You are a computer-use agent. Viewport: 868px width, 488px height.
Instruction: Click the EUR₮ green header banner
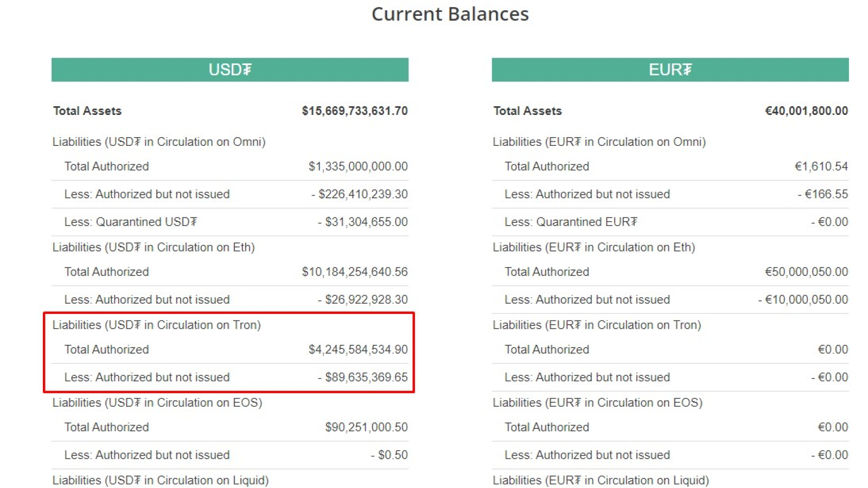[x=670, y=69]
